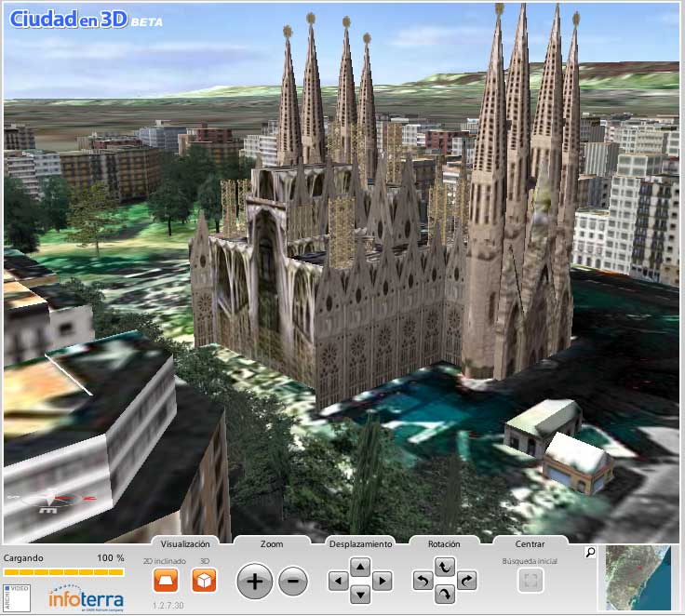
Task: Switch to 3D cube view
Action: point(204,581)
